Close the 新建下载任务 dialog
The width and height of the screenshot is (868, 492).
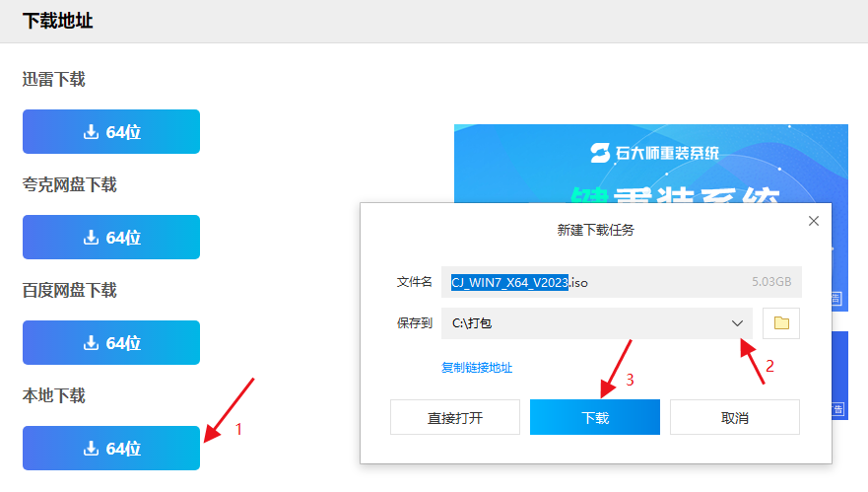(813, 221)
